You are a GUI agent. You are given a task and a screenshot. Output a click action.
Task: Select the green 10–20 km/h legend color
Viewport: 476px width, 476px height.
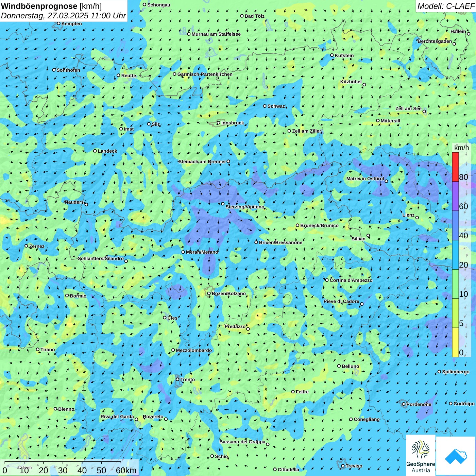(x=455, y=284)
